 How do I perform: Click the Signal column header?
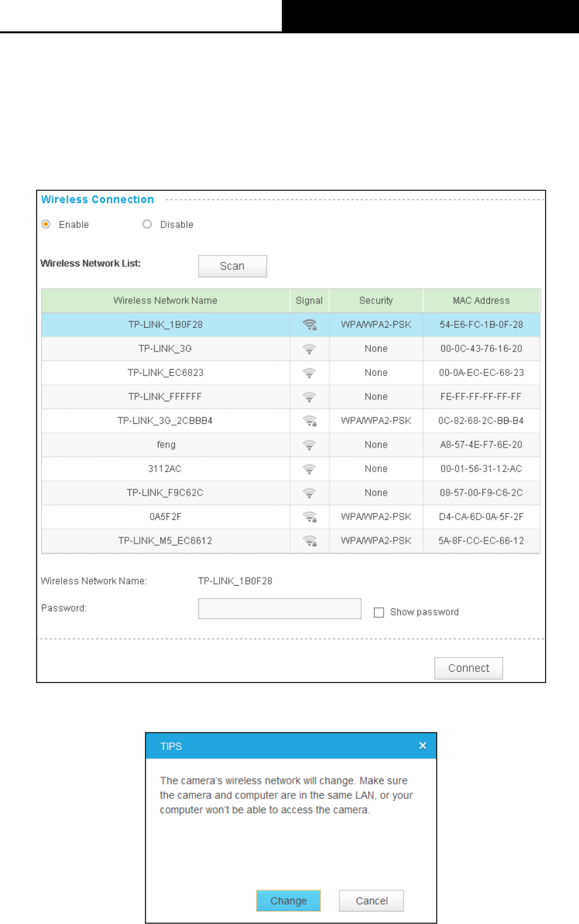click(x=309, y=300)
